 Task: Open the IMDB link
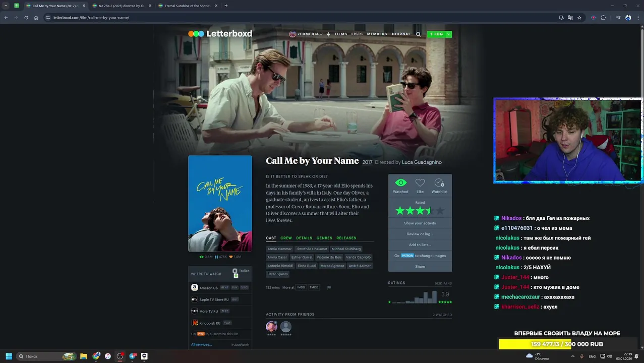click(x=301, y=287)
